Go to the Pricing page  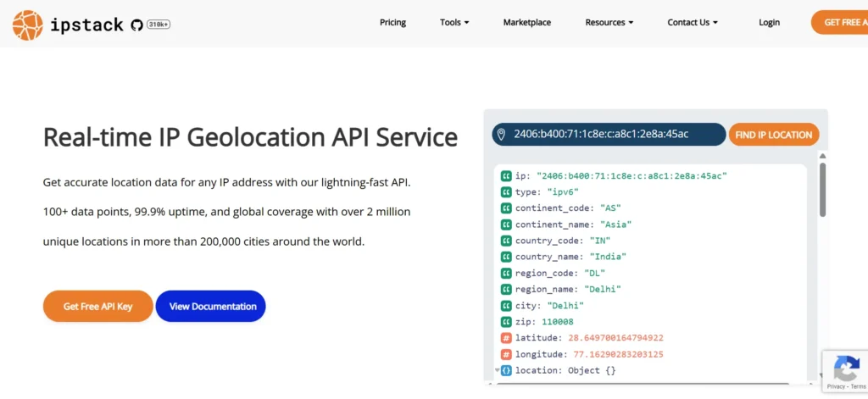coord(392,23)
